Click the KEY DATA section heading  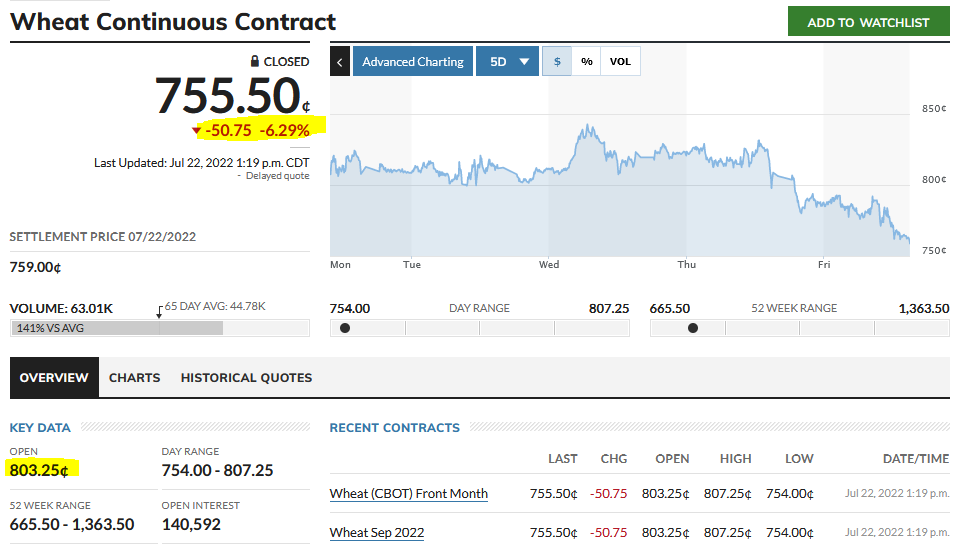(40, 428)
